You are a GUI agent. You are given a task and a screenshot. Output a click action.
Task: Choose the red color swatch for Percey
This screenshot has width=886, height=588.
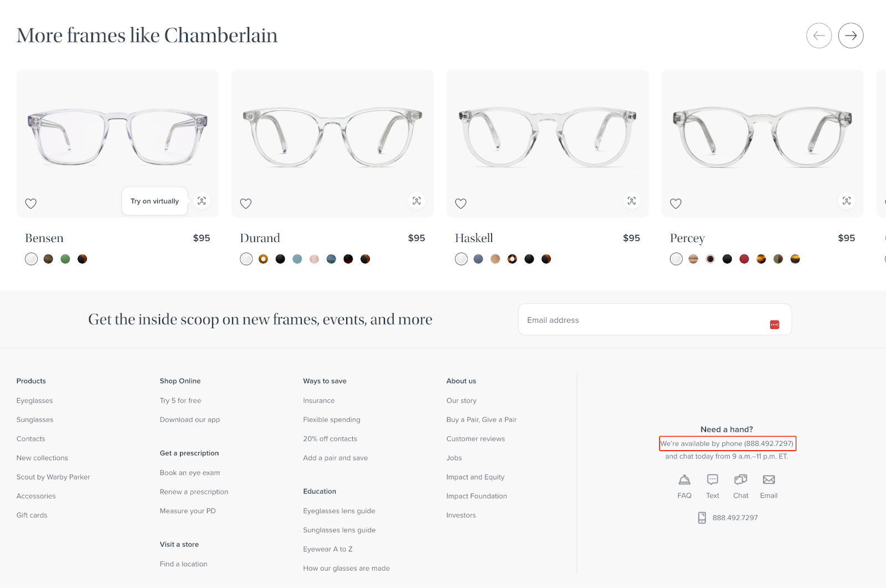click(x=744, y=259)
